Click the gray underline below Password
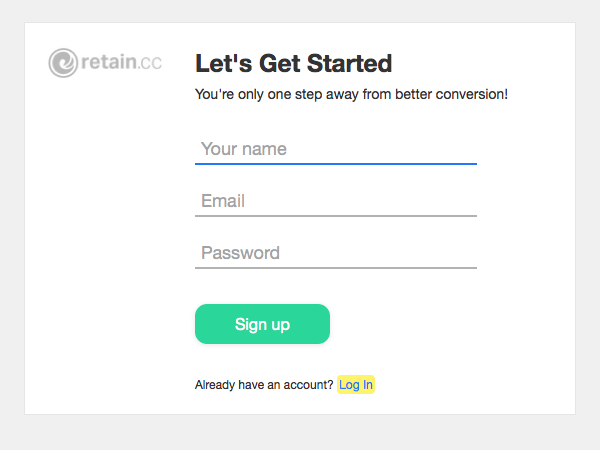 336,268
